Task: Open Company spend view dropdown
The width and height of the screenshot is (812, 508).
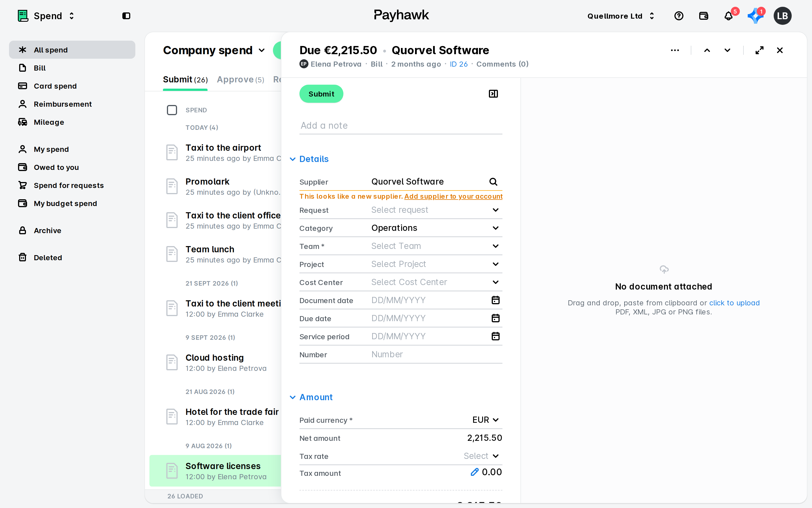Action: tap(214, 51)
